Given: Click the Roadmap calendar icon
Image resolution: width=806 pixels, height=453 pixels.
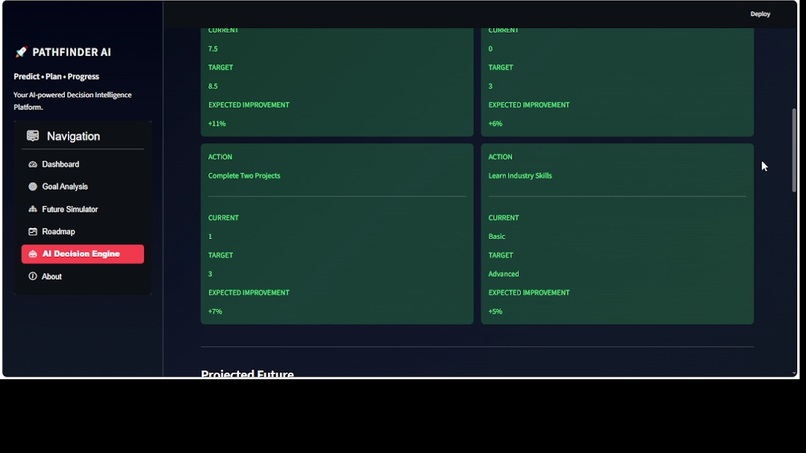Looking at the screenshot, I should [x=33, y=231].
